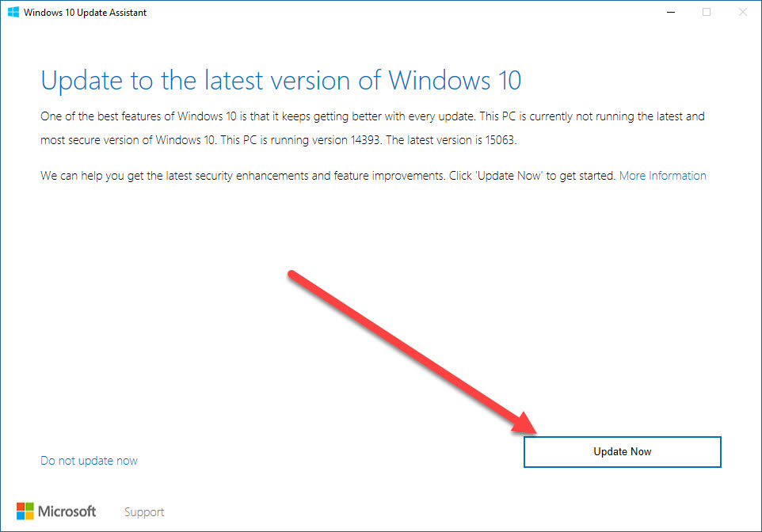Click the red annotation arrow's arrowhead
The width and height of the screenshot is (762, 532).
[524, 424]
